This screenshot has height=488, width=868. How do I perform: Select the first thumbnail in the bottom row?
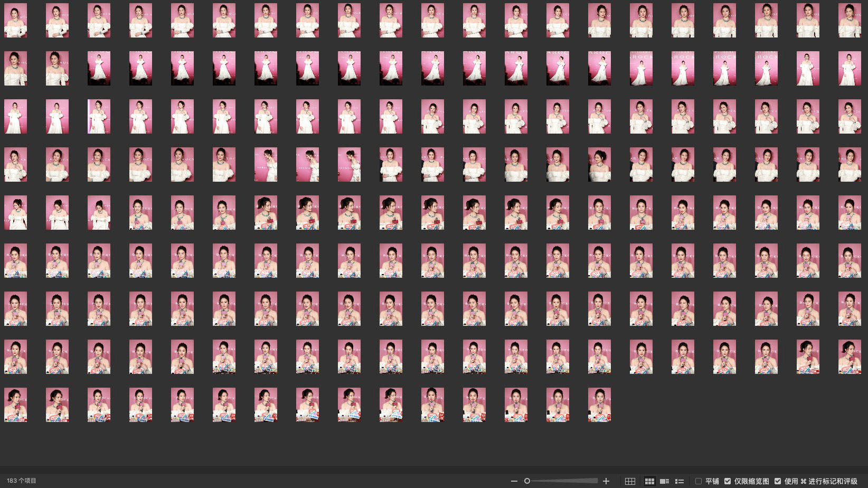click(x=15, y=405)
